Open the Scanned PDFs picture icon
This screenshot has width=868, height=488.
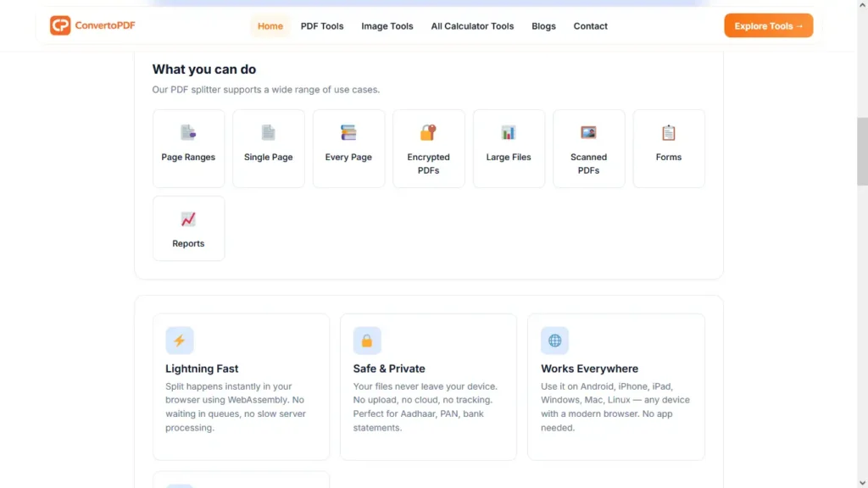click(x=588, y=133)
